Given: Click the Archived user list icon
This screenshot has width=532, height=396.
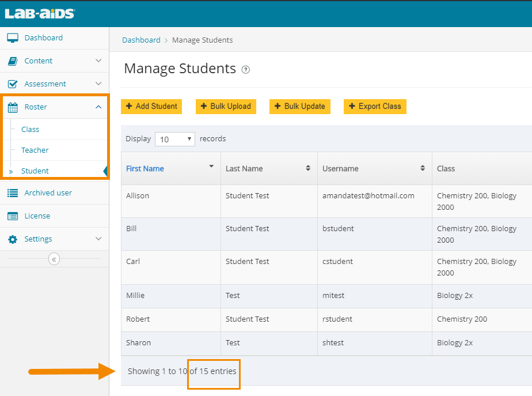Looking at the screenshot, I should (x=13, y=193).
